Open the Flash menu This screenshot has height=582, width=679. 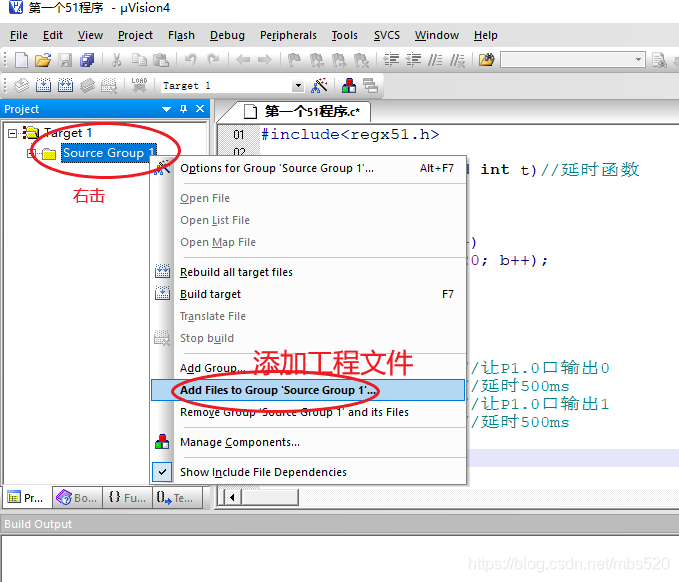pyautogui.click(x=181, y=35)
